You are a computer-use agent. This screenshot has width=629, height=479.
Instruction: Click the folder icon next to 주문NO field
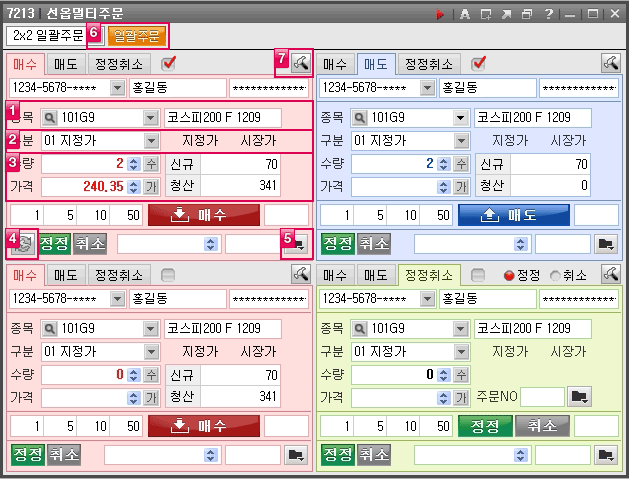pos(578,397)
